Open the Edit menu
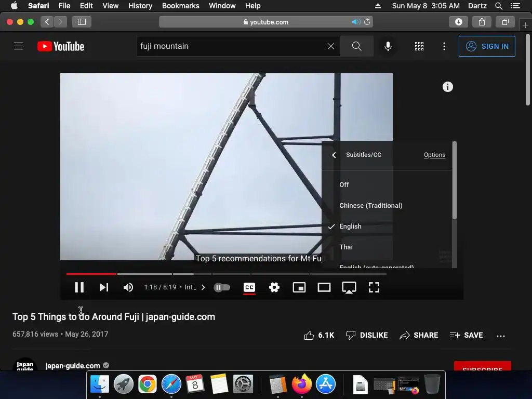532x399 pixels. pos(86,6)
